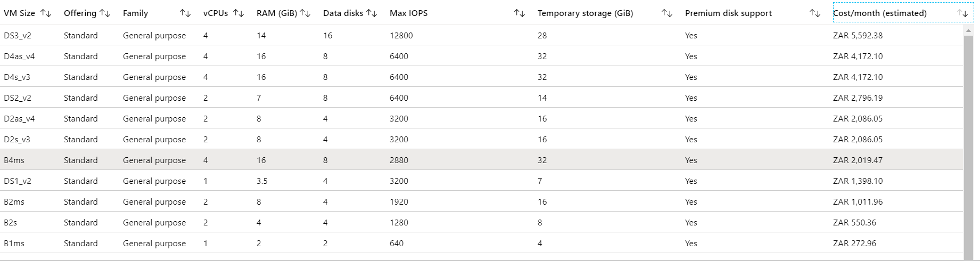
Task: Sort by Max IOPS arrow icon
Action: [x=520, y=13]
